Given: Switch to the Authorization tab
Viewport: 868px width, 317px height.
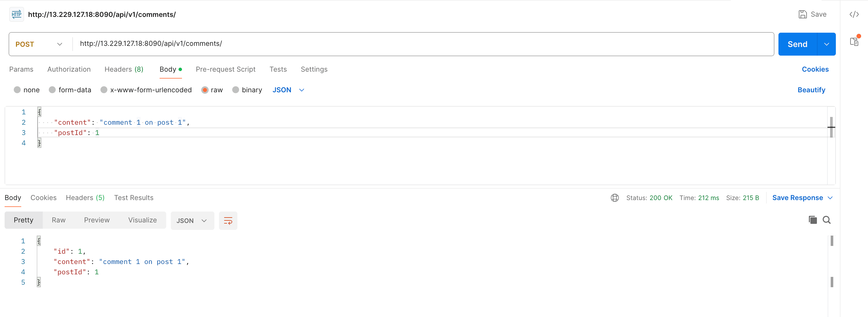Looking at the screenshot, I should (x=69, y=69).
